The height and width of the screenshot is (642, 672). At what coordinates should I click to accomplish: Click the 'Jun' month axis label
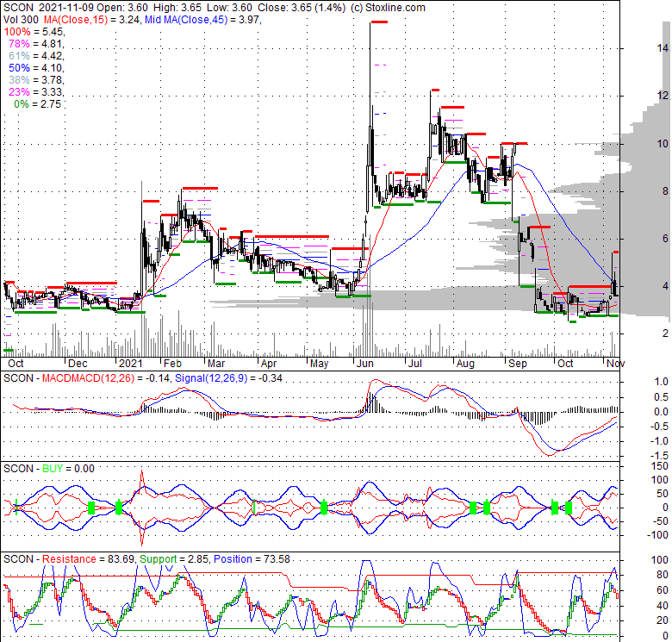[365, 364]
